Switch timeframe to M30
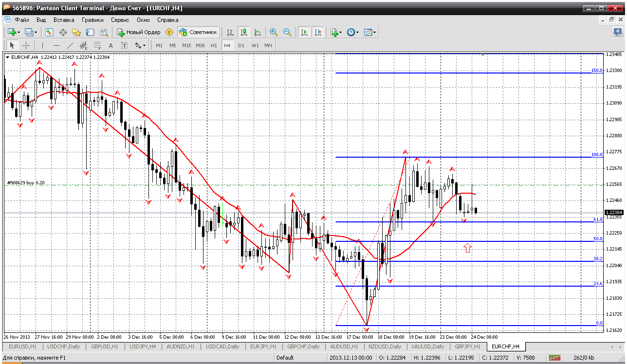627x364 pixels. click(200, 45)
